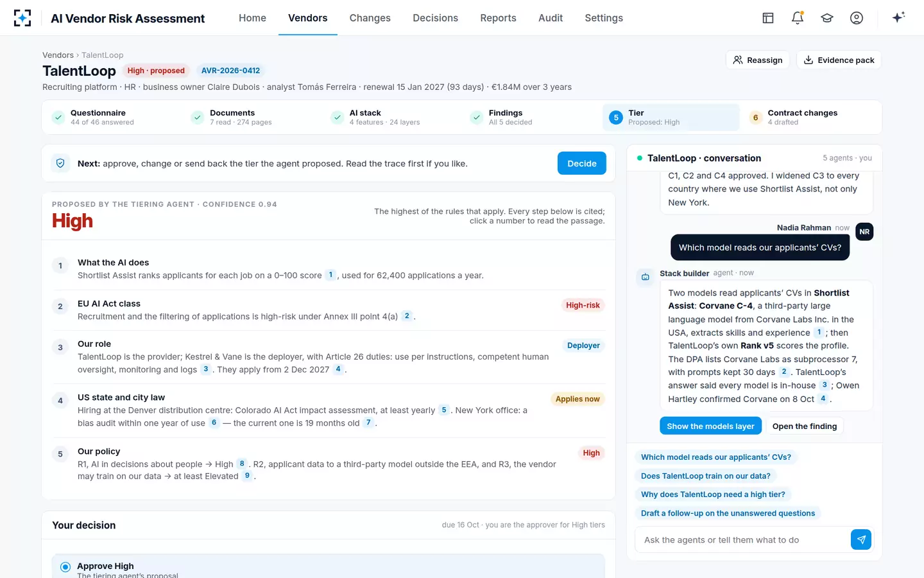924x578 pixels.
Task: Open the Settings tab
Action: [x=604, y=18]
